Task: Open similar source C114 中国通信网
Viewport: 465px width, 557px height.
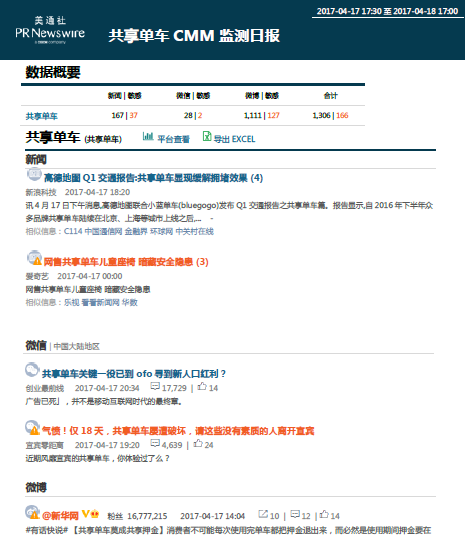Action: [93, 232]
